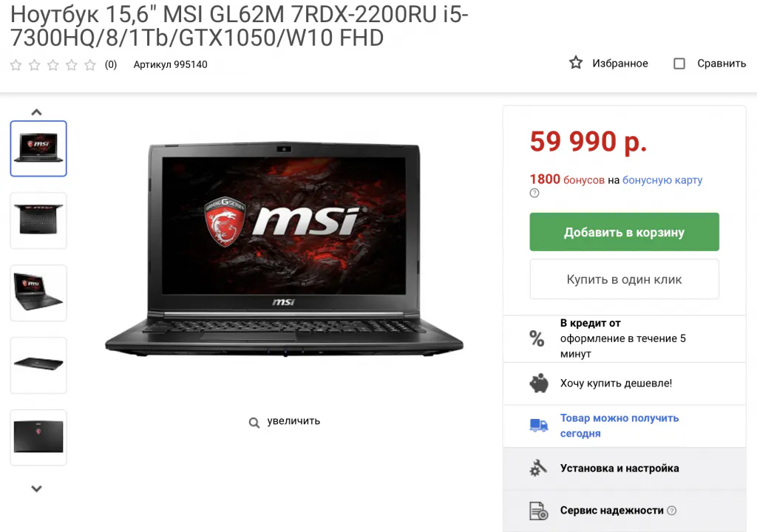Viewport: 757px width, 532px height.
Task: Click the percent icon for credit
Action: click(x=537, y=338)
